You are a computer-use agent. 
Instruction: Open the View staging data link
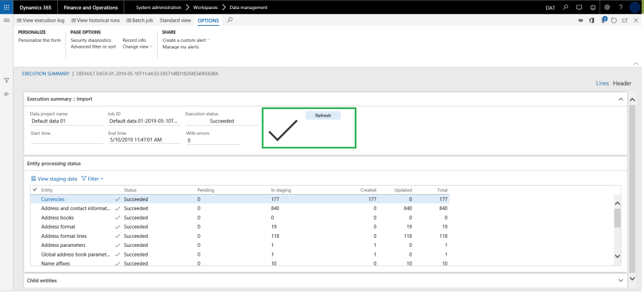tap(54, 179)
